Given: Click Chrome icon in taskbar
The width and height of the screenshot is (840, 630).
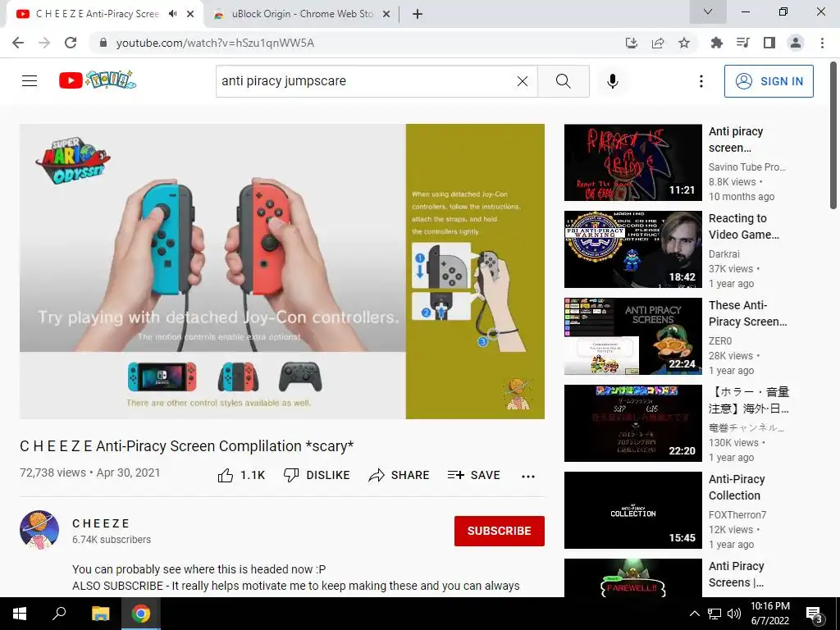Looking at the screenshot, I should click(x=141, y=614).
